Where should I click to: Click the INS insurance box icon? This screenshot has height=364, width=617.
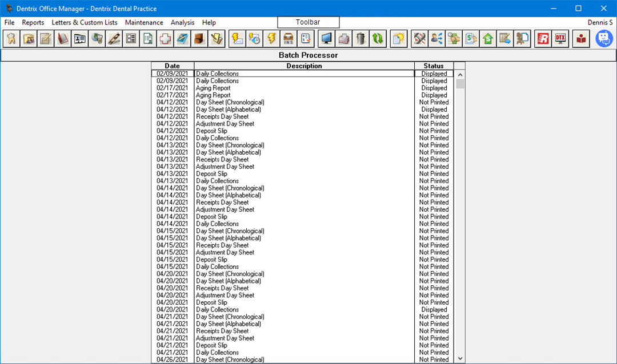click(289, 39)
